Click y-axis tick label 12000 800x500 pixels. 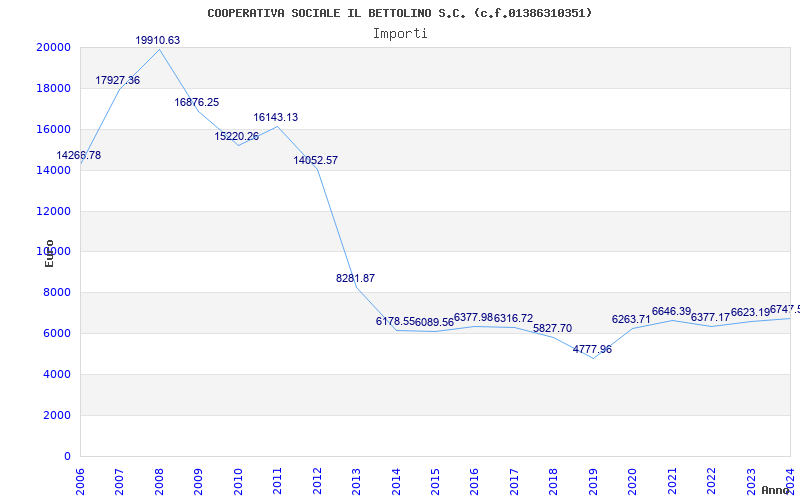click(53, 211)
